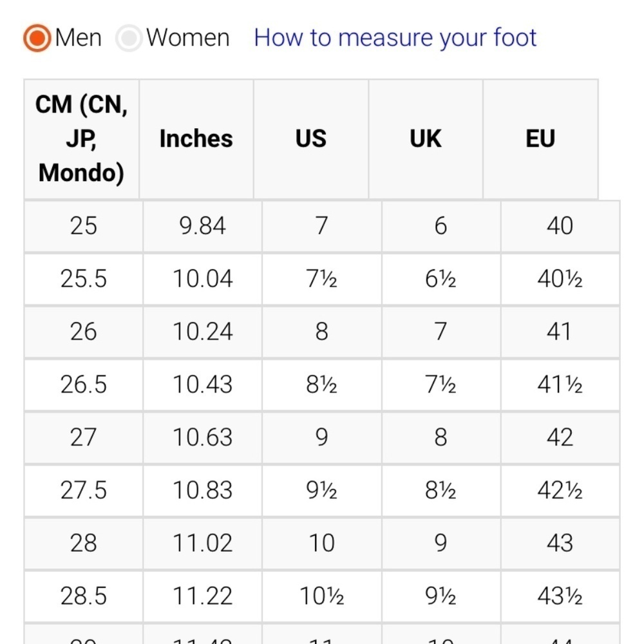Select EU size 42 cell

point(560,437)
